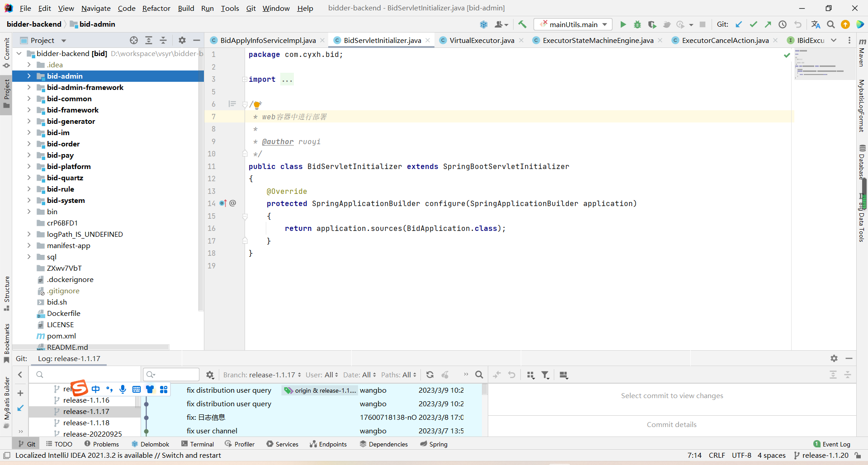868x465 pixels.
Task: Open the Refactor menu
Action: [156, 8]
